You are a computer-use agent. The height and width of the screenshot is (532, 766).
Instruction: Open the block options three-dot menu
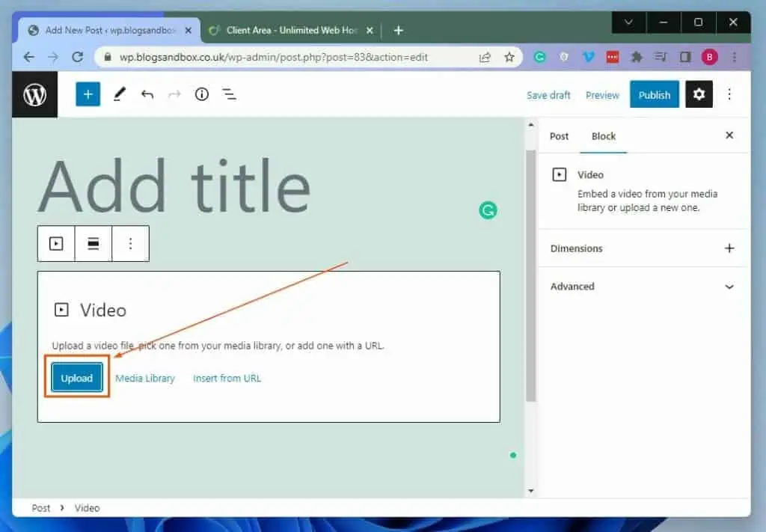[130, 244]
